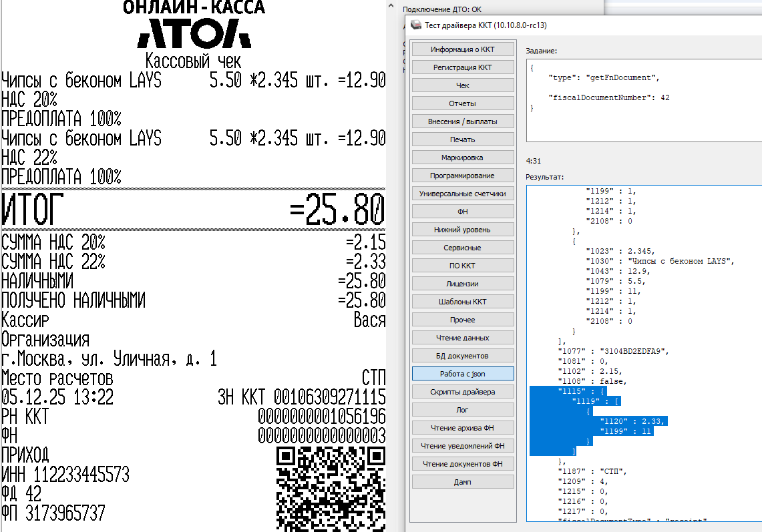762x532 pixels.
Task: Select the Работа с json section
Action: (x=463, y=374)
